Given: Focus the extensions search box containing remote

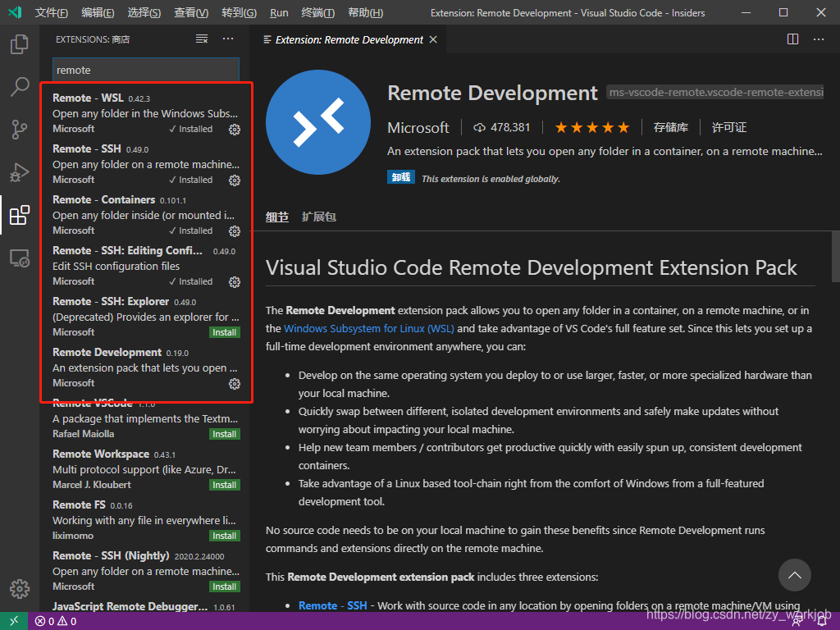Looking at the screenshot, I should pos(146,71).
